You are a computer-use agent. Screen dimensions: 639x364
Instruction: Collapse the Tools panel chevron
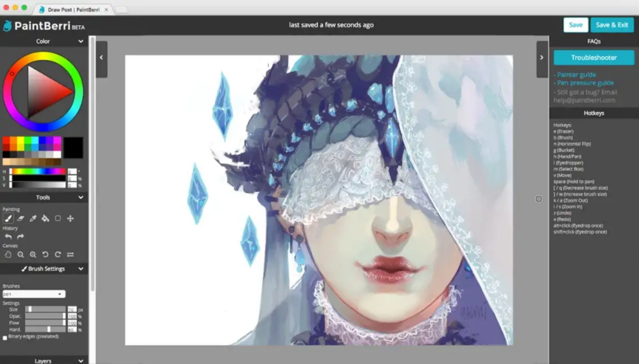point(80,198)
